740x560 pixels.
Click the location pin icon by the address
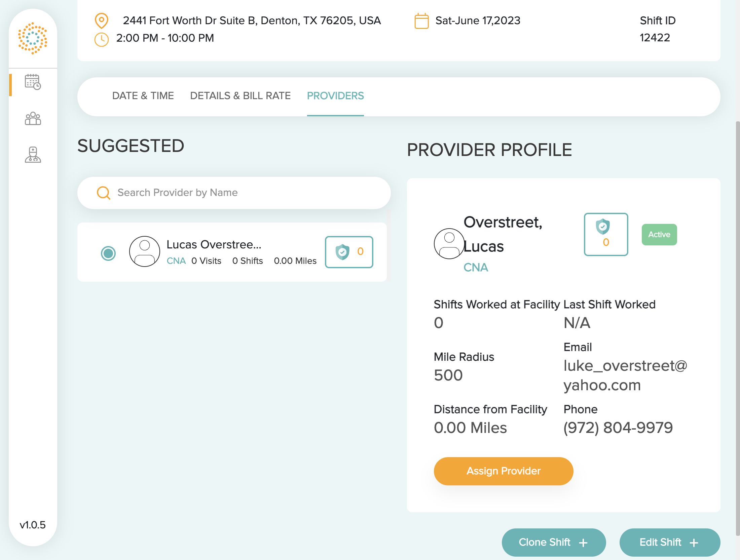coord(101,21)
